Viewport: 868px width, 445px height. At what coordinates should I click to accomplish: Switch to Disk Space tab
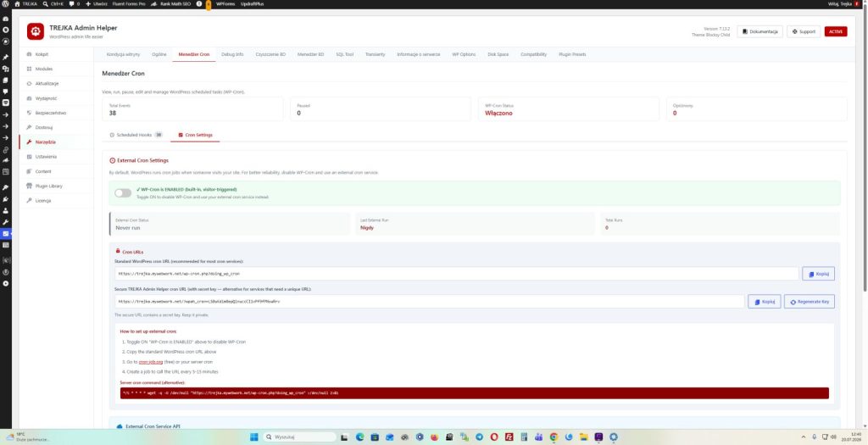point(498,54)
